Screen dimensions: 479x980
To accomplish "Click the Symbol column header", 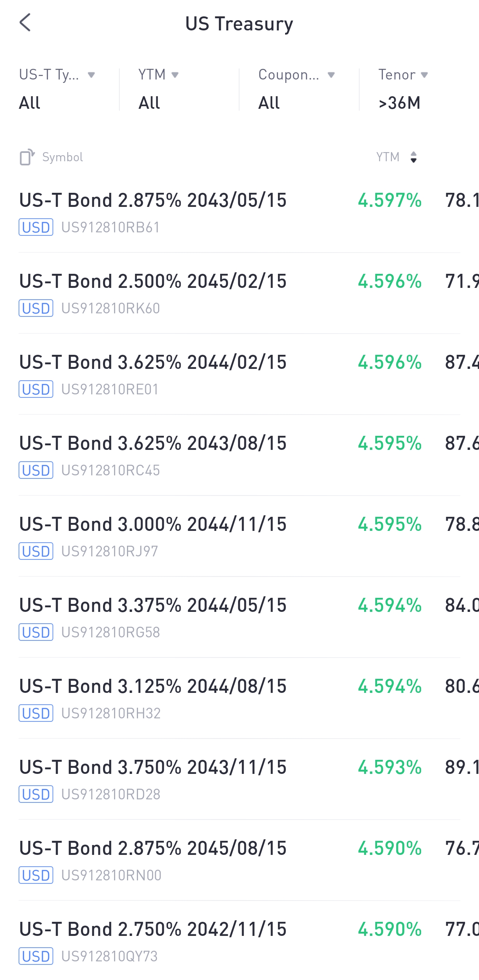I will click(x=62, y=157).
